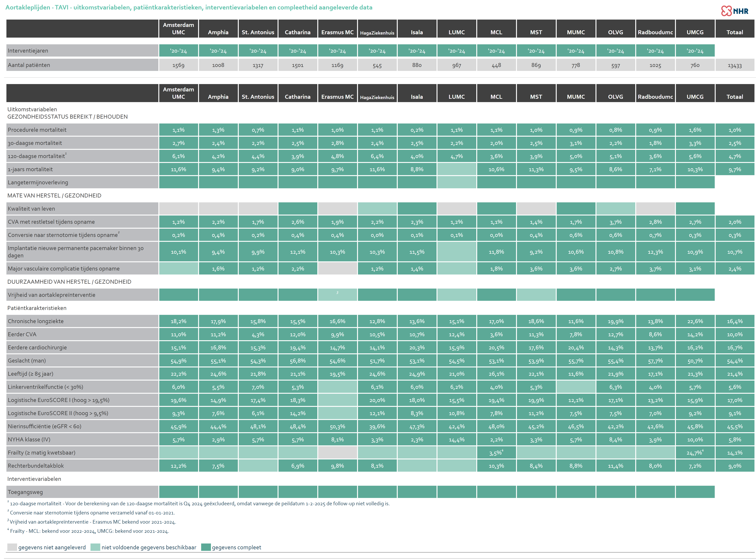
Task: Click the Erasmus MC footnote 3 cell
Action: pos(337,295)
